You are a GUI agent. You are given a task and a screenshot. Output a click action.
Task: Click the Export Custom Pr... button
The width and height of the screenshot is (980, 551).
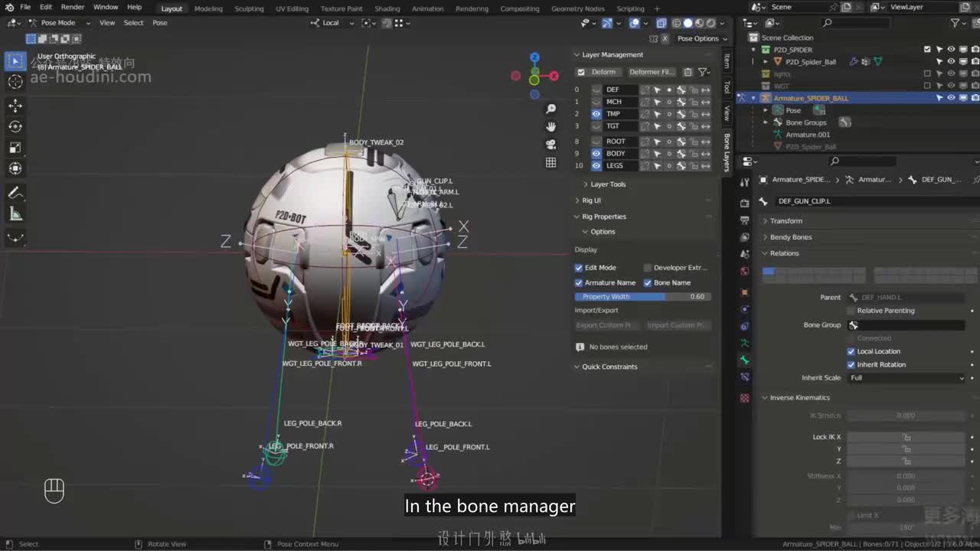click(608, 325)
